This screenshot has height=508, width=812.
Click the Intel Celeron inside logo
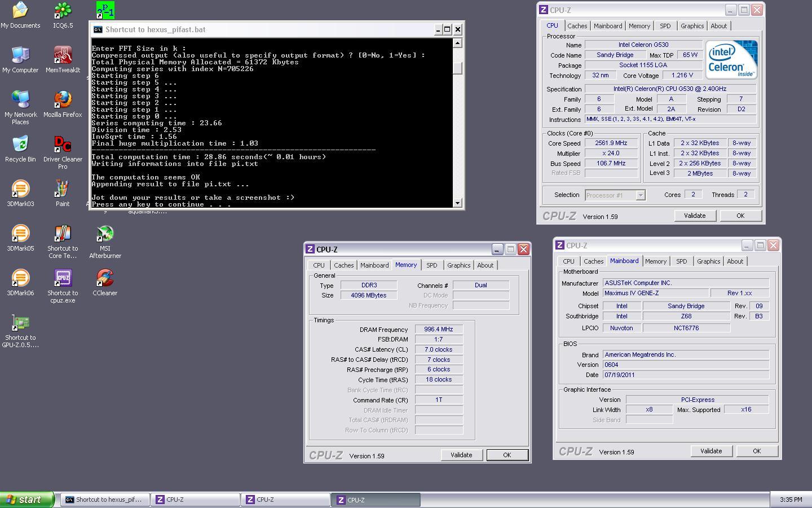coord(731,59)
